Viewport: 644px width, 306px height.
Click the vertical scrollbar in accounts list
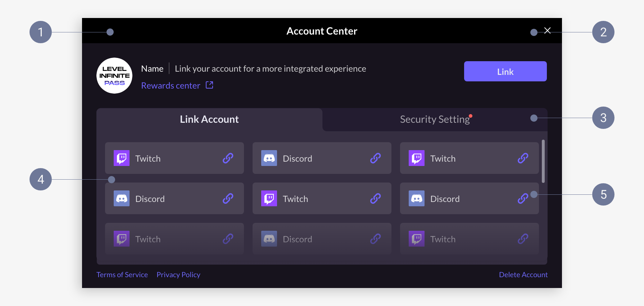[x=543, y=161]
